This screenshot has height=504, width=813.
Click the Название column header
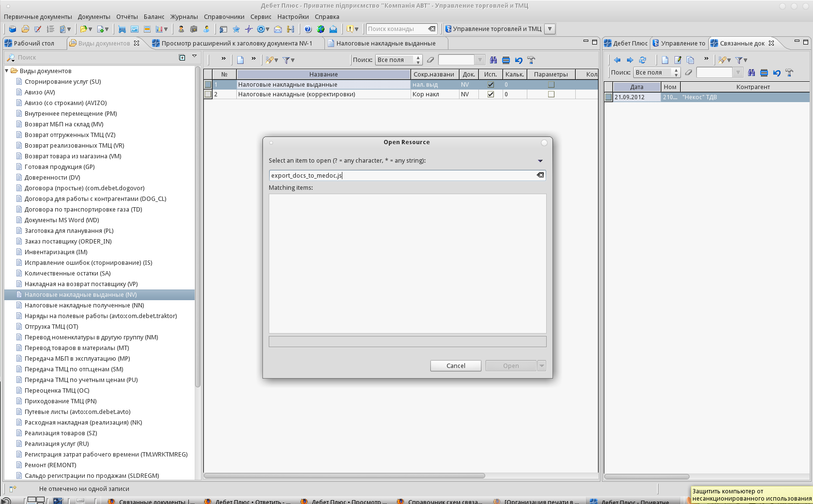point(323,74)
